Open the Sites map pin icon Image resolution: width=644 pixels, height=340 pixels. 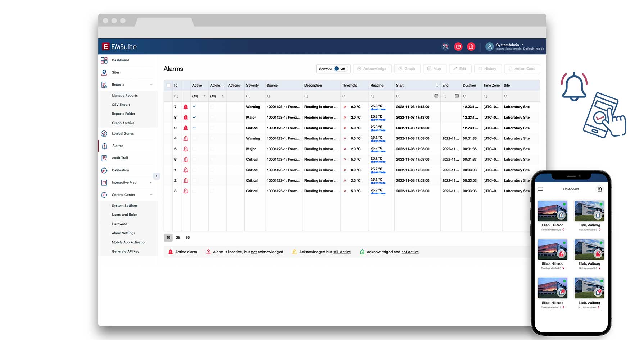coord(104,73)
